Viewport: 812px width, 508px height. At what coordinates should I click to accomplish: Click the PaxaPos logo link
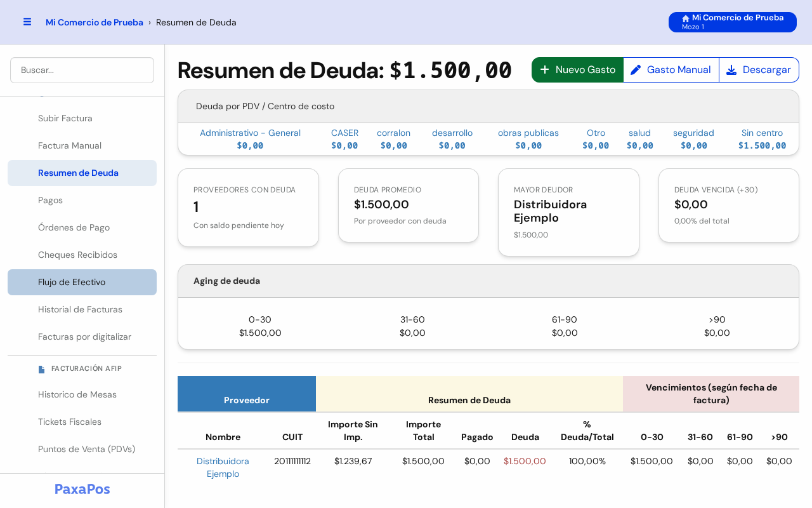tap(82, 489)
